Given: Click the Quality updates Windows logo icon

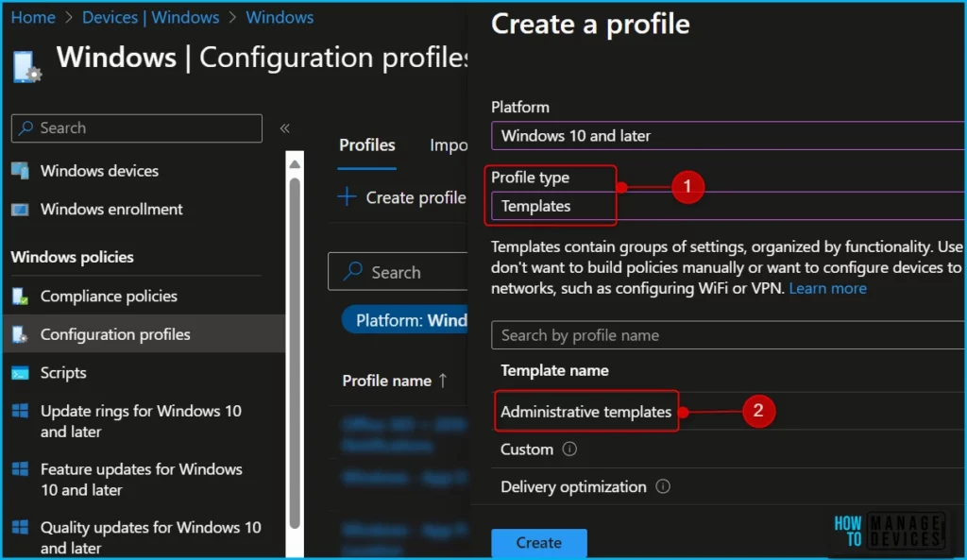Looking at the screenshot, I should click(20, 527).
